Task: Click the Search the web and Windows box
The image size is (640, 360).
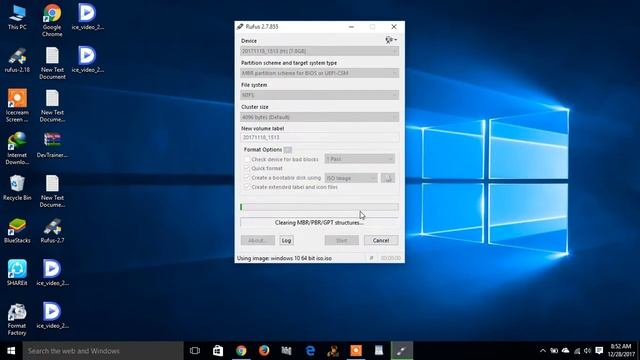Action: [103, 351]
